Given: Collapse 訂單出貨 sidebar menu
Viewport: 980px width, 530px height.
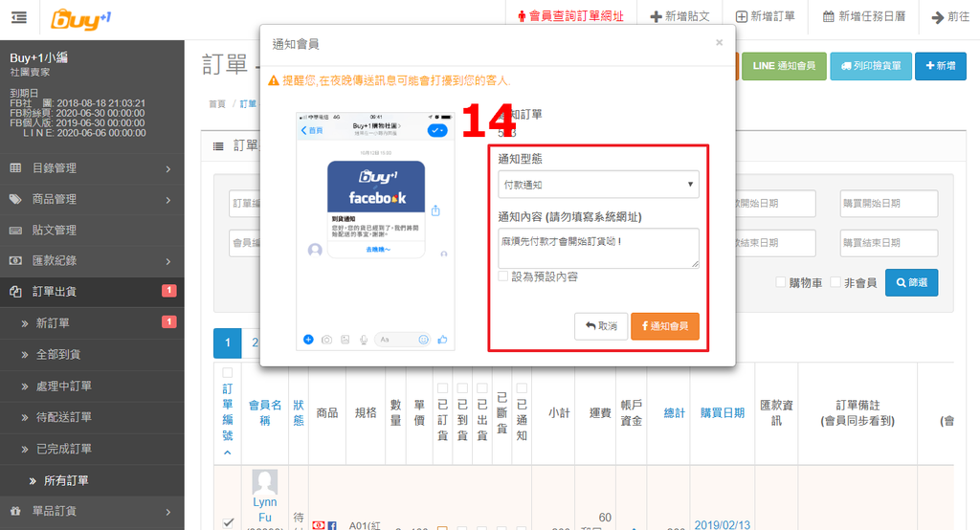Looking at the screenshot, I should point(92,291).
